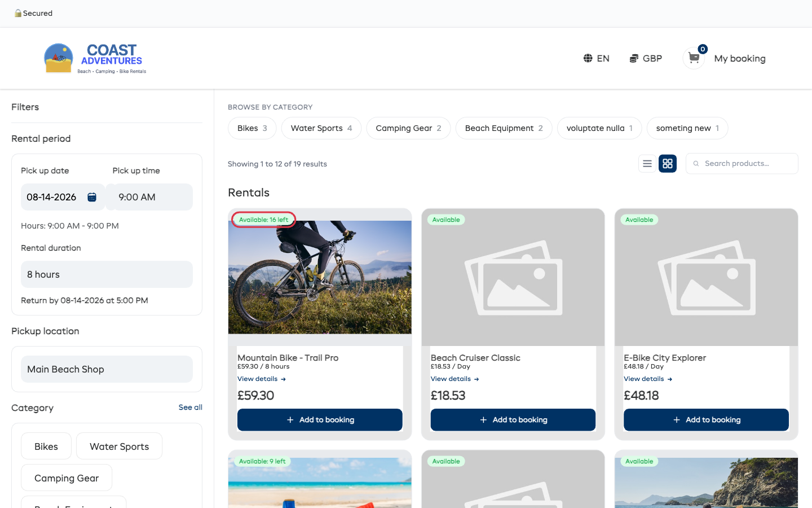This screenshot has height=508, width=812.
Task: Open the Beach Cruiser Classic placeholder image
Action: point(513,277)
